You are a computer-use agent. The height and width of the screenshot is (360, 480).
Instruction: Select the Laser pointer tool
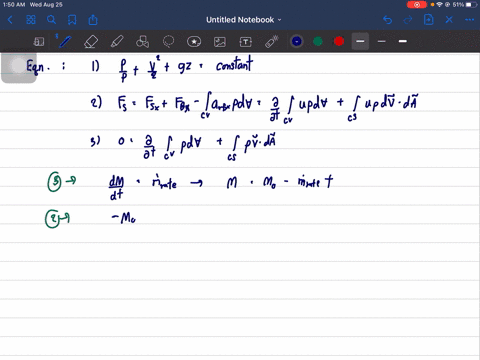click(x=272, y=42)
